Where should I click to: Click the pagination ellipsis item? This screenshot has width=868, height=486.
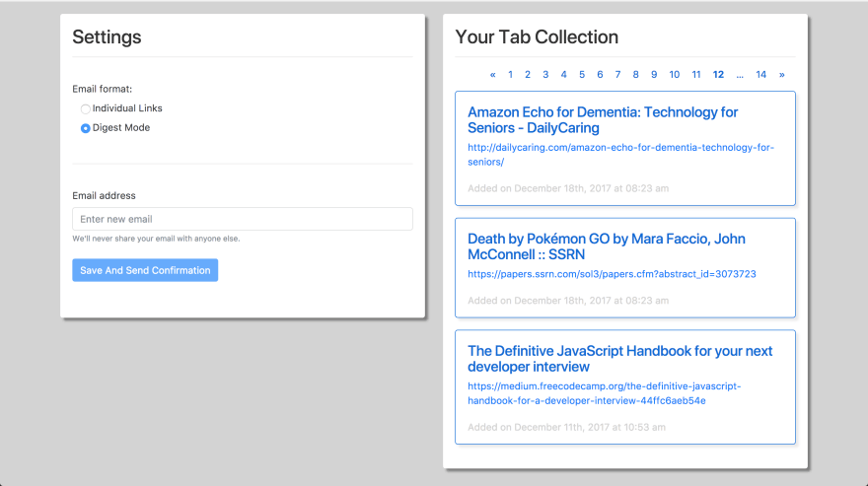click(740, 74)
